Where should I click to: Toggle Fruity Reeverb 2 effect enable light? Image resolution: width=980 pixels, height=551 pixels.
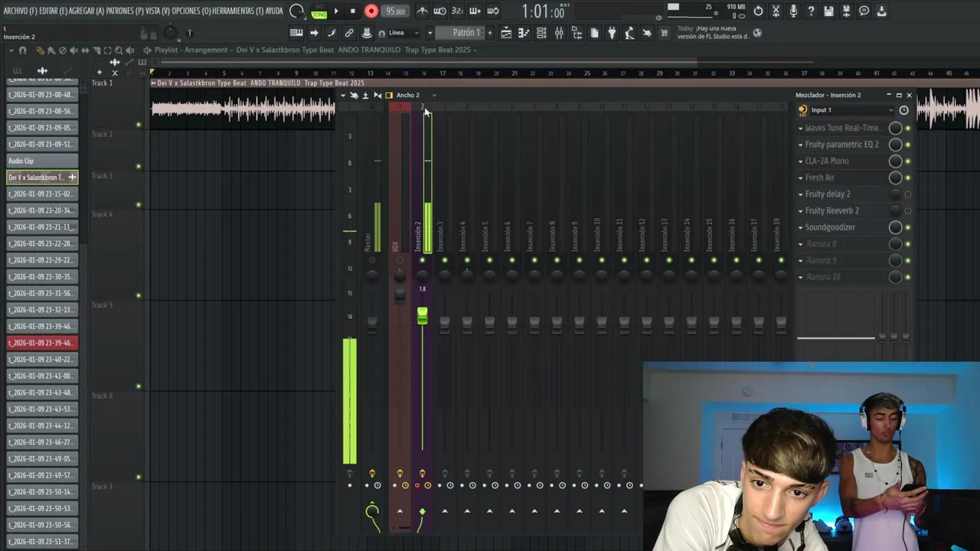point(908,211)
